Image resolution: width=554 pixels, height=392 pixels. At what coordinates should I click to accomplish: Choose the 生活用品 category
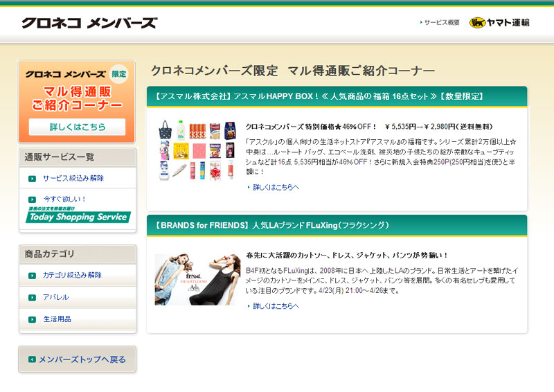click(x=57, y=319)
